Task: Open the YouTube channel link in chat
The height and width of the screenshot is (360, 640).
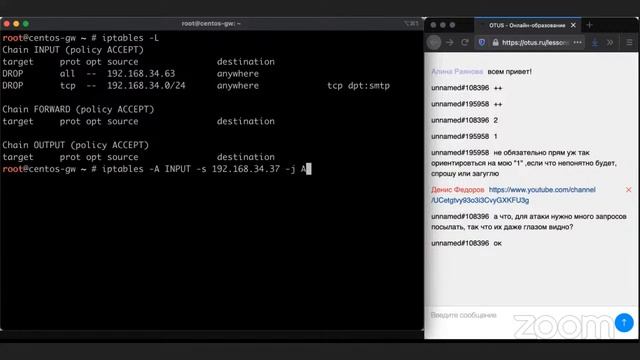Action: (513, 195)
